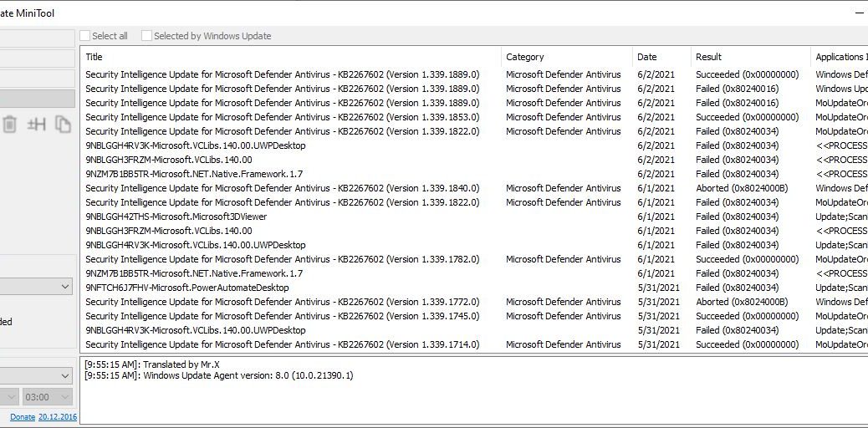Open the Donate link
This screenshot has width=868, height=428.
point(23,417)
